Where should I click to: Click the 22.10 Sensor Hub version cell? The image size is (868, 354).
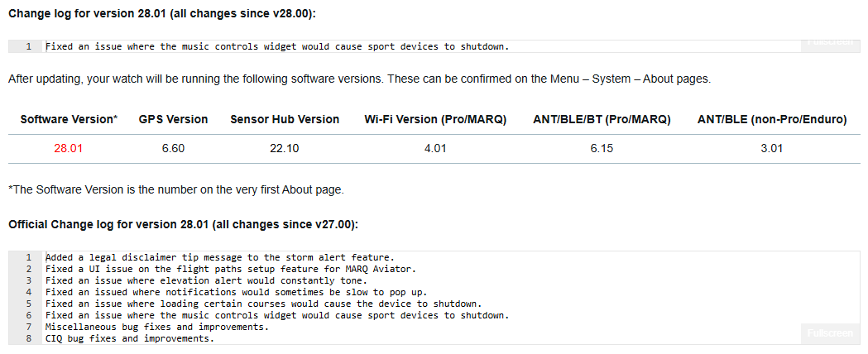tap(285, 149)
